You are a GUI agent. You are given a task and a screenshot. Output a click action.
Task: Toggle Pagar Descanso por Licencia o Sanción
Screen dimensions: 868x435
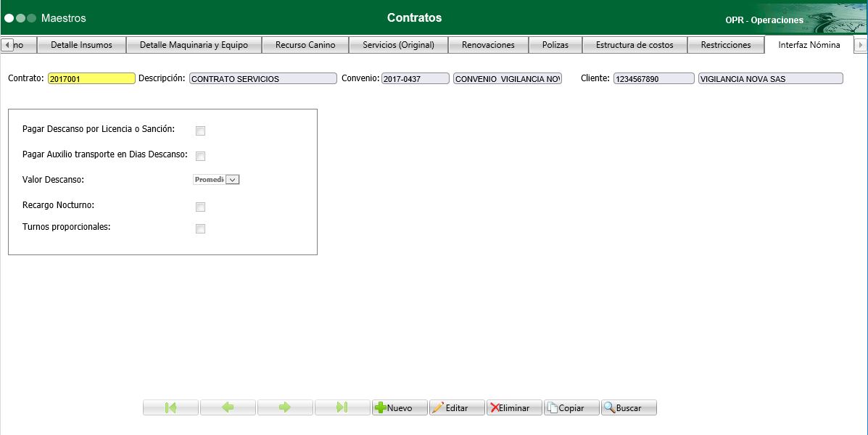point(200,130)
